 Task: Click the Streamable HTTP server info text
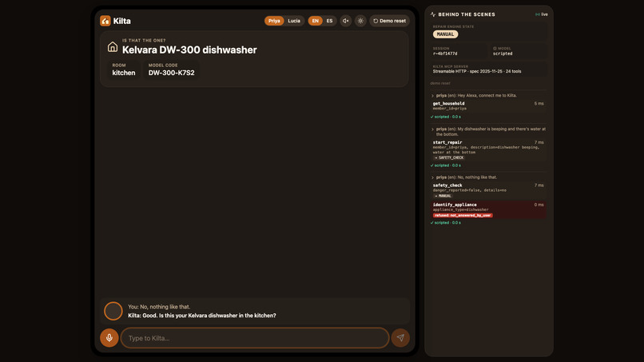click(477, 71)
